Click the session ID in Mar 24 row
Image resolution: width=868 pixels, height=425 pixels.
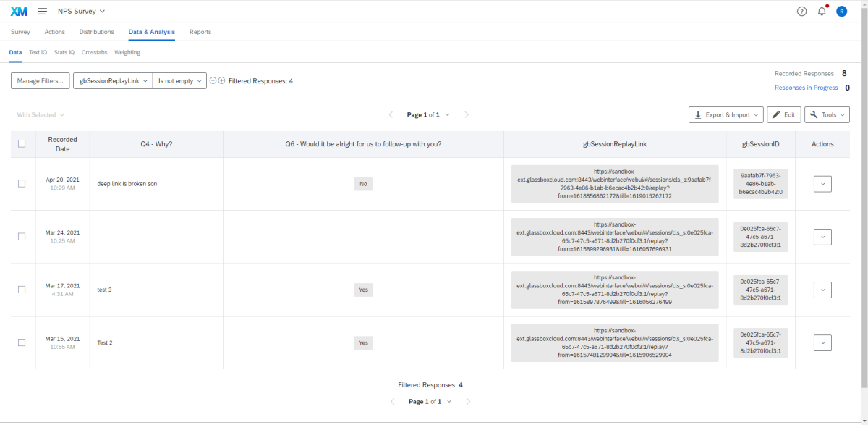761,237
